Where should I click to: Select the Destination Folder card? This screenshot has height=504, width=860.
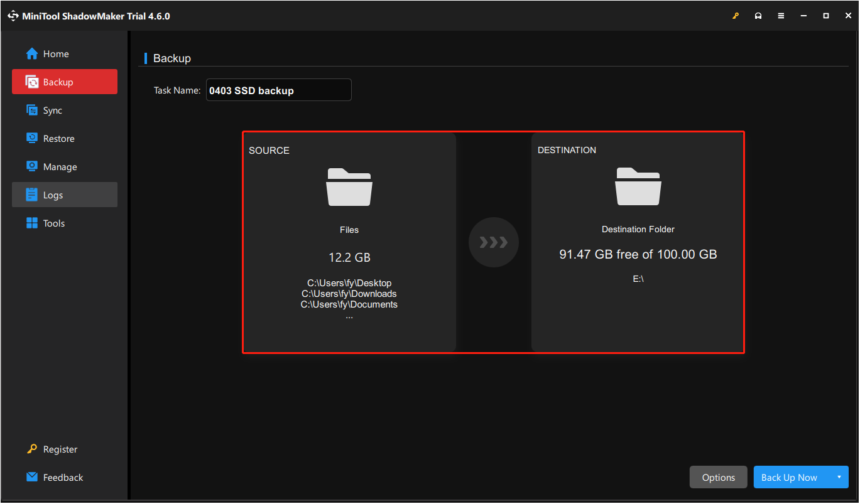click(x=638, y=242)
